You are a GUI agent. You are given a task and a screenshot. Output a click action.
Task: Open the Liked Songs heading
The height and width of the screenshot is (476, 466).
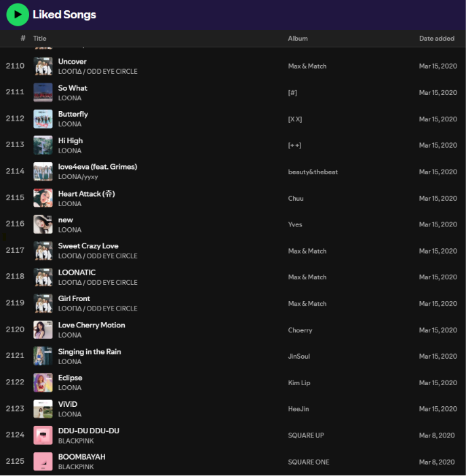point(64,14)
